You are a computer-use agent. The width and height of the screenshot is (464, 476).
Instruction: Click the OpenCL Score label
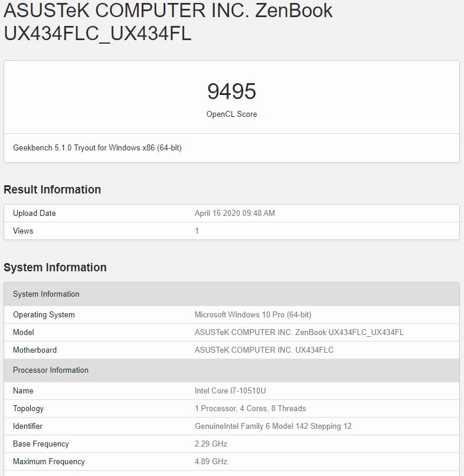pyautogui.click(x=231, y=114)
